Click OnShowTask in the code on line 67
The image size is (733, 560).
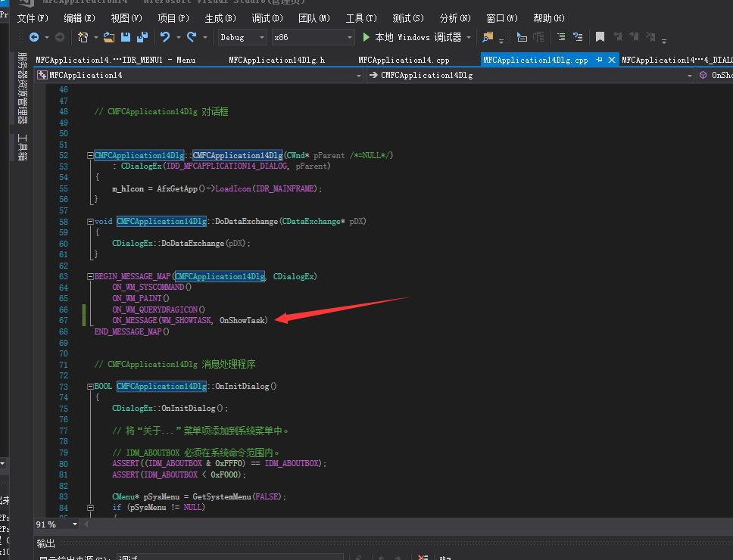coord(242,321)
